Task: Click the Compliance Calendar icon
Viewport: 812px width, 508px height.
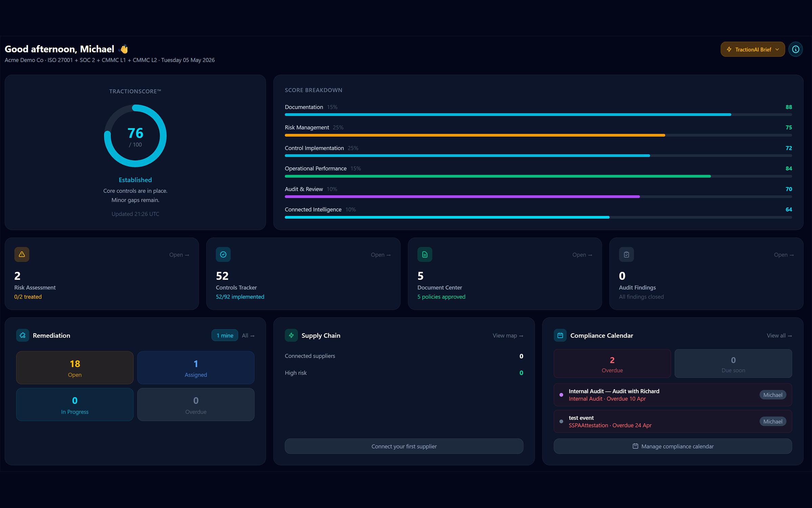Action: tap(560, 335)
